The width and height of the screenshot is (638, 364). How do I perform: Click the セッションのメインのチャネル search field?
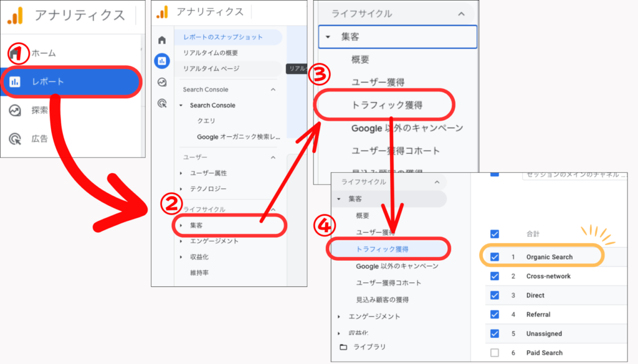[x=573, y=174]
